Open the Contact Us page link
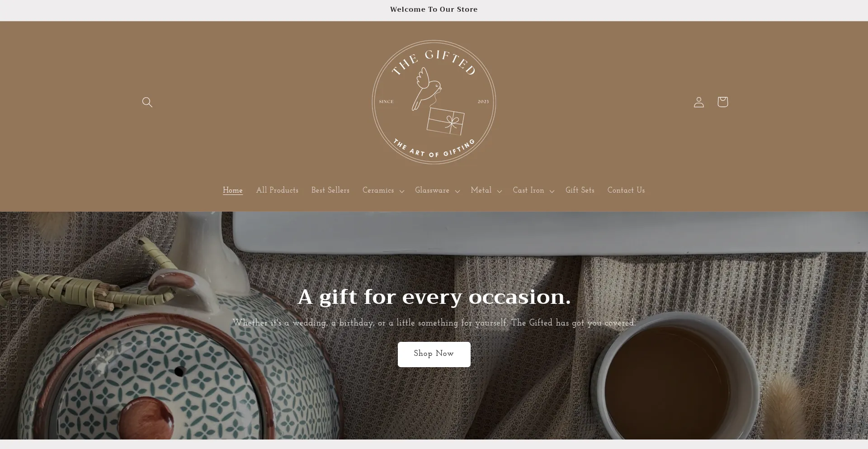This screenshot has width=868, height=449. (626, 190)
